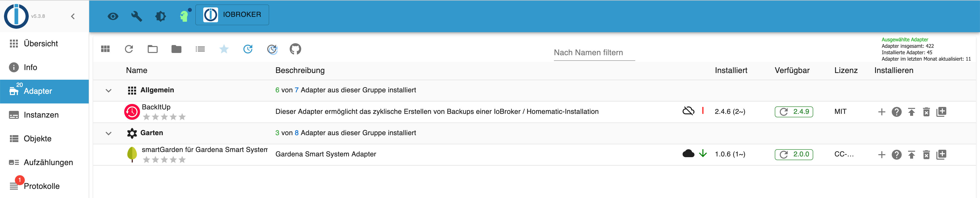Update BackItUp to version 2.4.9
This screenshot has height=198, width=980.
pyautogui.click(x=794, y=112)
